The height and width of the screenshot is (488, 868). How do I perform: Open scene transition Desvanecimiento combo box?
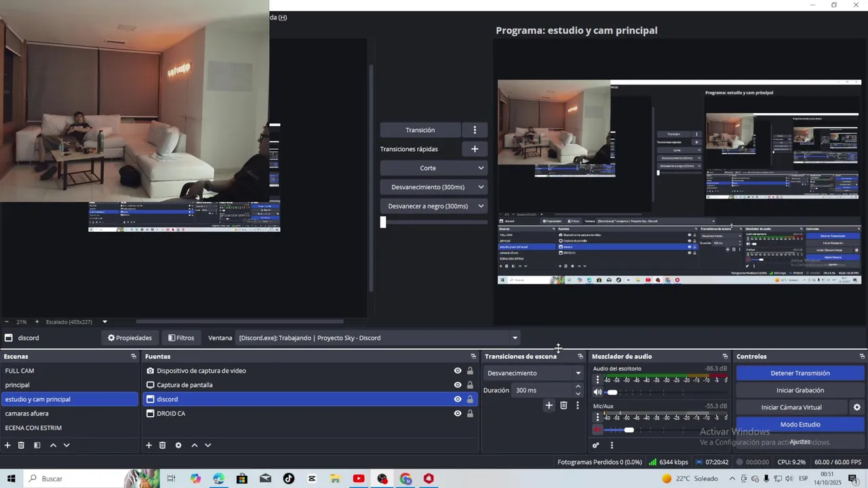coord(534,373)
